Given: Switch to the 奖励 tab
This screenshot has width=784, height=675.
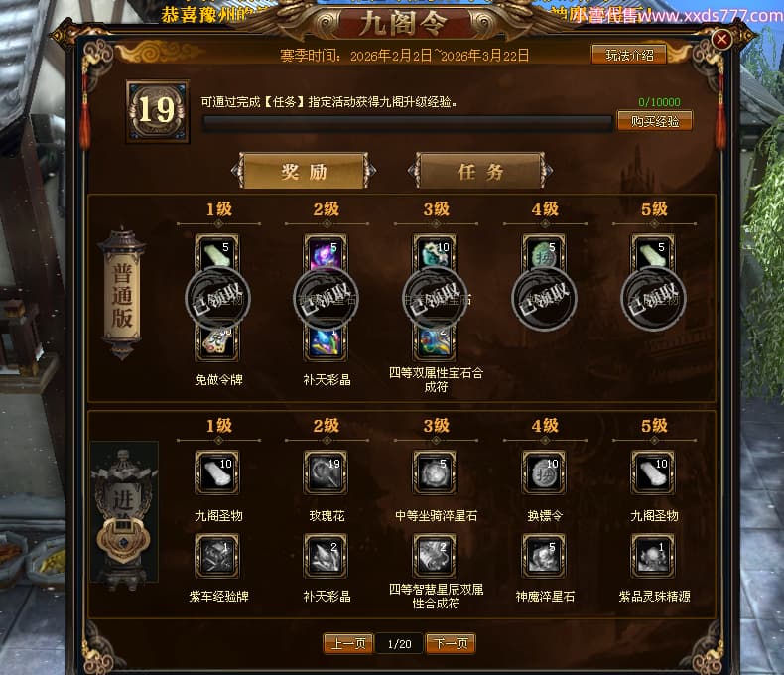Looking at the screenshot, I should click(304, 172).
